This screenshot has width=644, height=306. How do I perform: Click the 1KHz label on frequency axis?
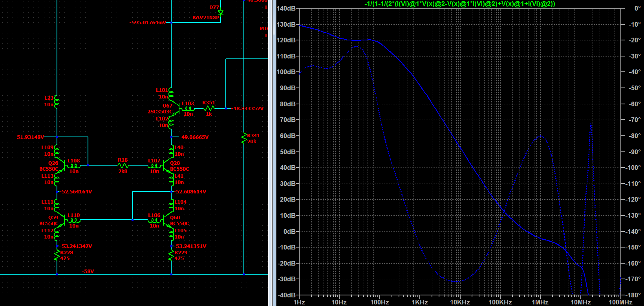click(420, 302)
